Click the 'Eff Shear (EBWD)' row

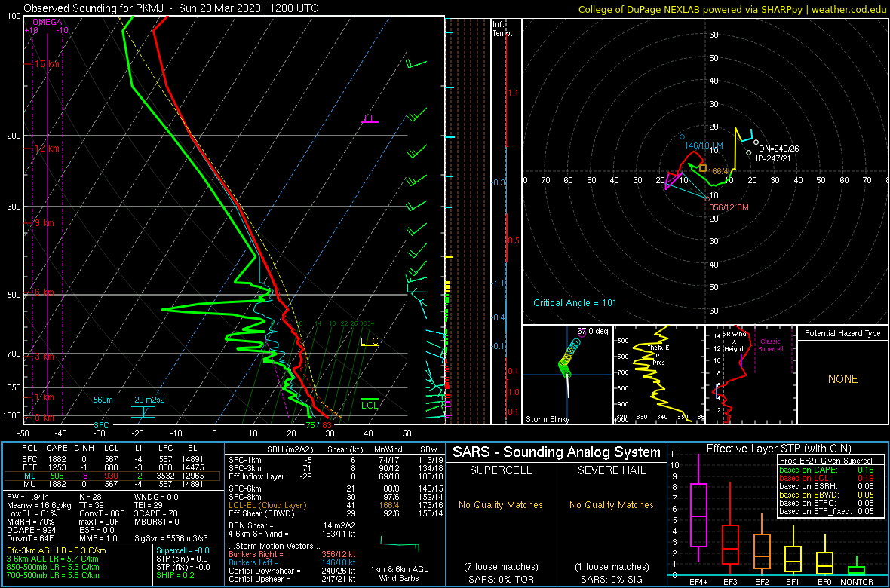[x=335, y=513]
